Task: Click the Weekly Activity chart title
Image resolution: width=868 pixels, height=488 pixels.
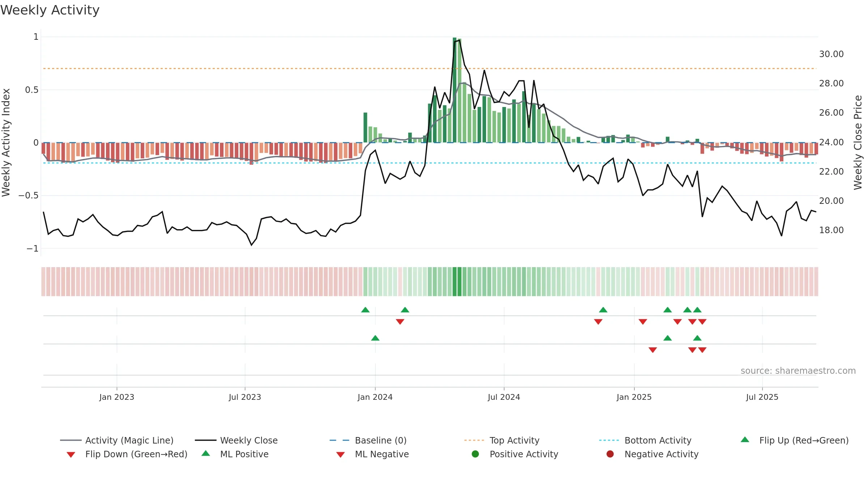Action: 50,10
